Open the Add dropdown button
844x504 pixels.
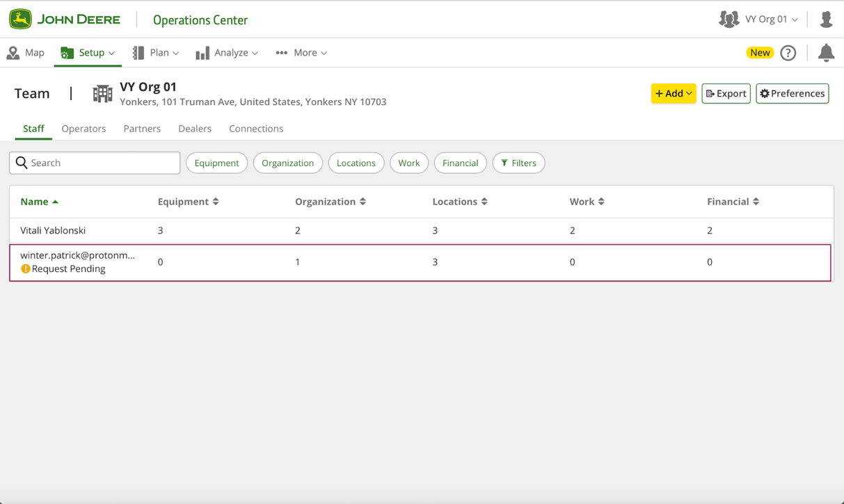click(673, 93)
